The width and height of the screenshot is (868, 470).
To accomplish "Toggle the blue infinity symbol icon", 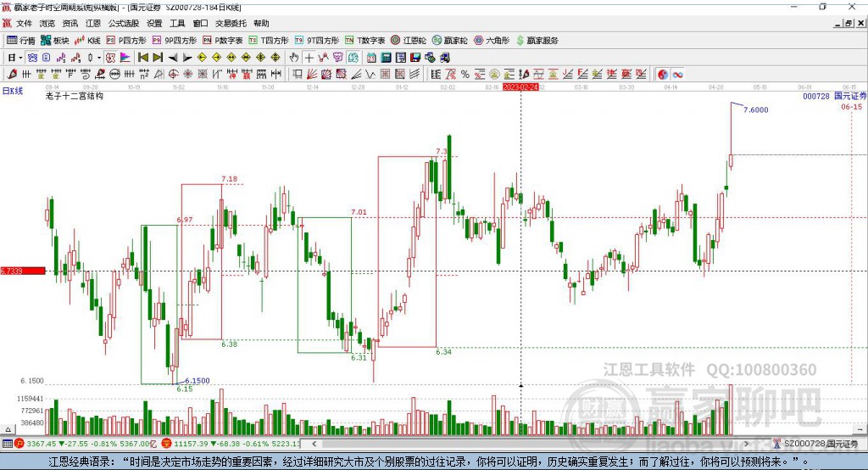I will tap(677, 75).
